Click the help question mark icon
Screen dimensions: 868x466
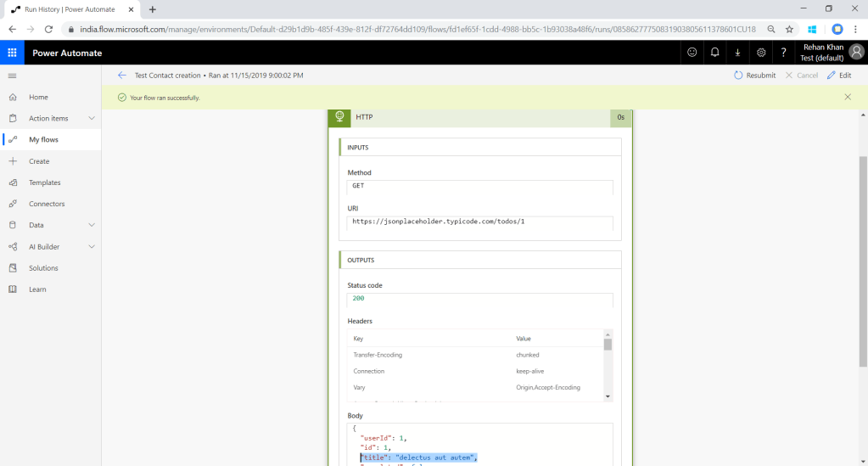click(784, 53)
